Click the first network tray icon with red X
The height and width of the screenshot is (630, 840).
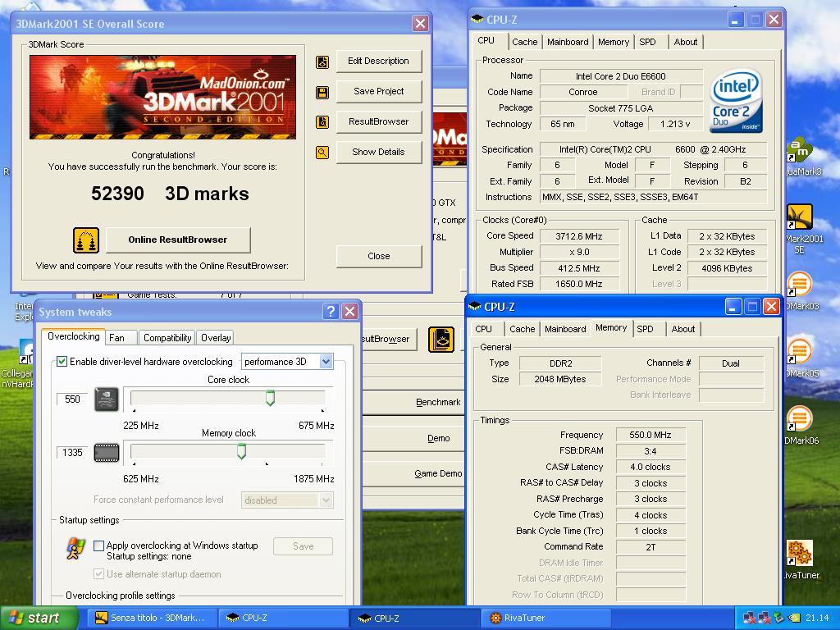pos(750,619)
